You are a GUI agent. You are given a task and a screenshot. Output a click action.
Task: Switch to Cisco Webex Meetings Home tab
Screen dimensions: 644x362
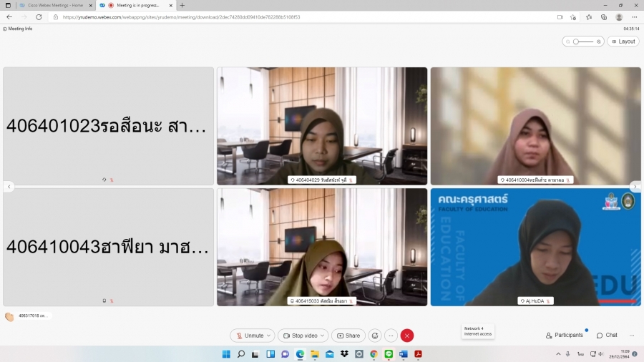(x=50, y=5)
